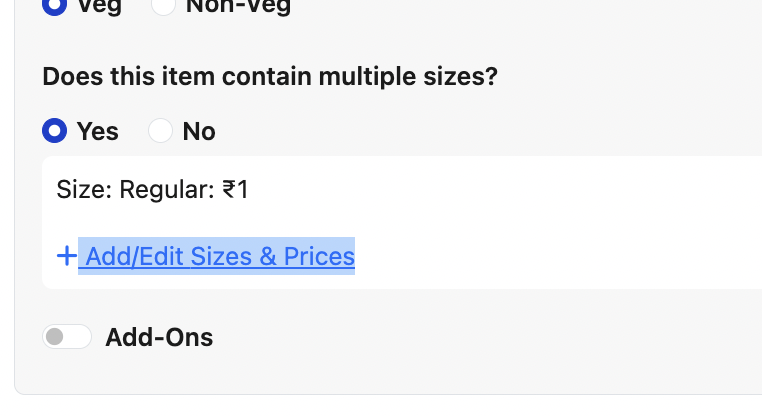Click the ₹1 price value

[235, 189]
